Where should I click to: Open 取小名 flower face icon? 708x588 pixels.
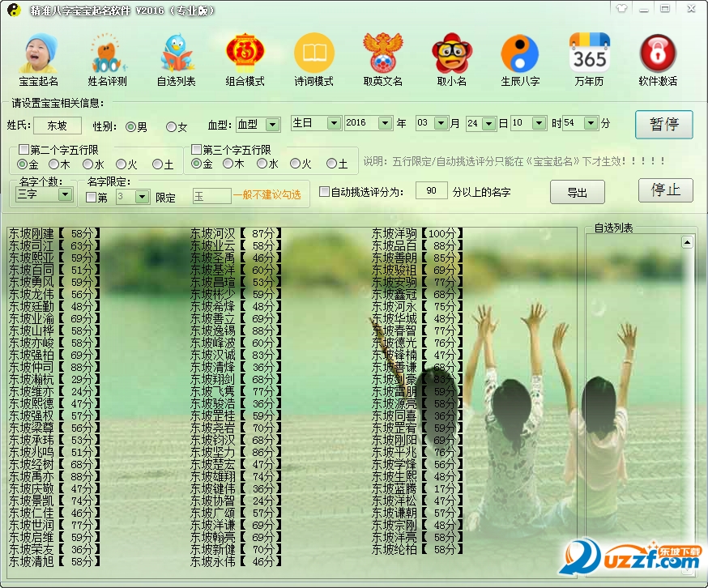(451, 59)
